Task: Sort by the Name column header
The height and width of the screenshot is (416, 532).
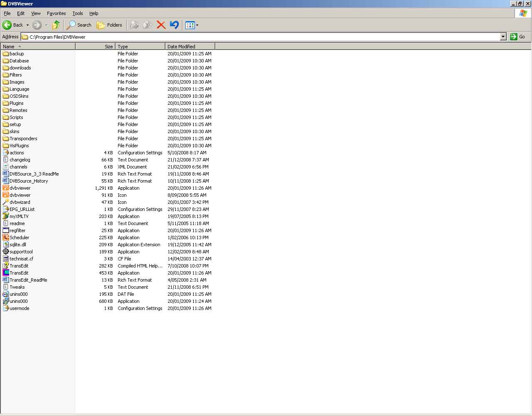Action: (x=38, y=46)
